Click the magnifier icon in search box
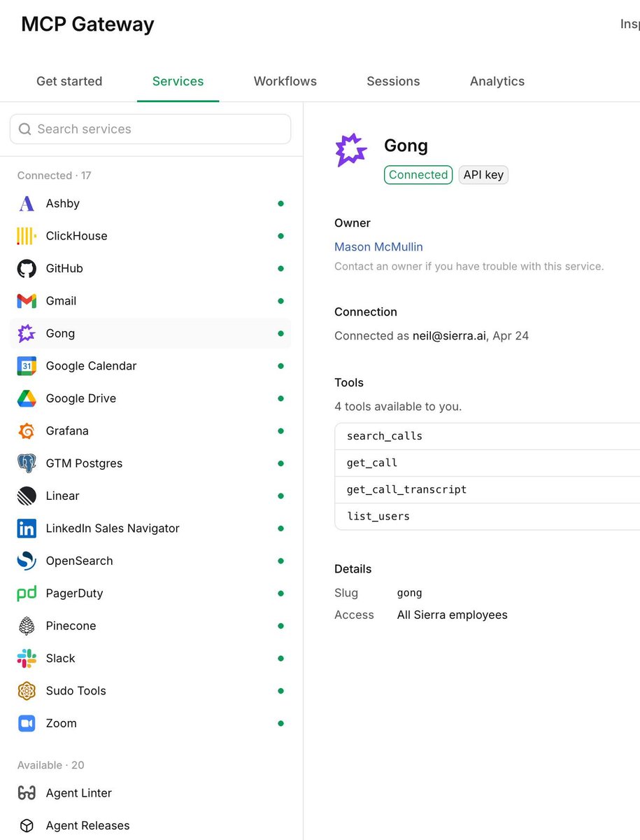The width and height of the screenshot is (640, 840). (25, 129)
